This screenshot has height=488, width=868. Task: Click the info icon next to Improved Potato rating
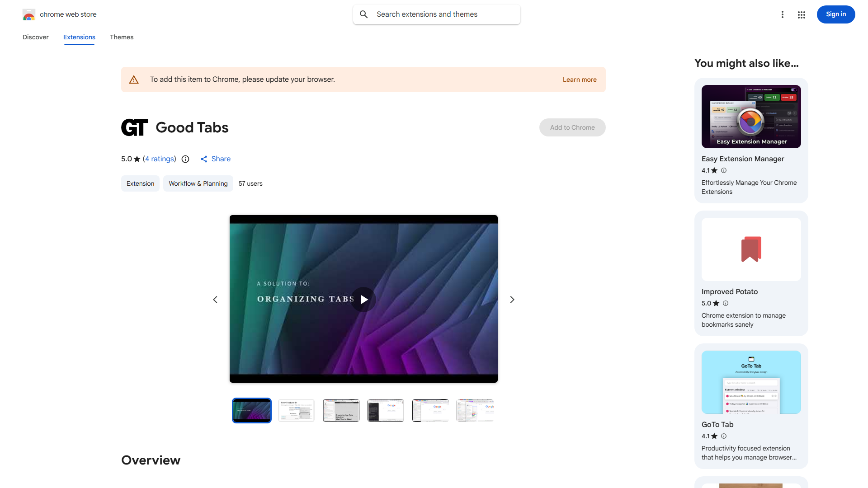click(x=725, y=303)
